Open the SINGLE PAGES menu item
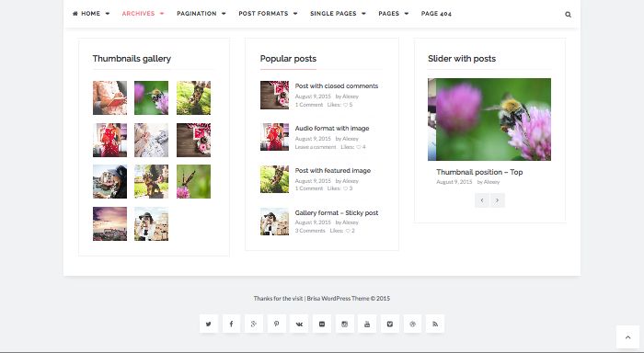Viewport: 644px width, 353px height. 333,14
